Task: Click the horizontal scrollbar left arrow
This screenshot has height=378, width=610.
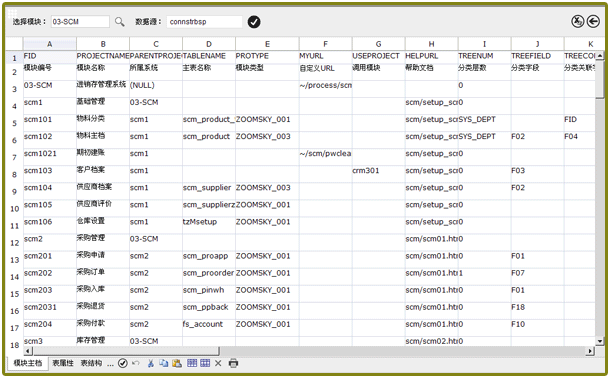Action: [28, 351]
